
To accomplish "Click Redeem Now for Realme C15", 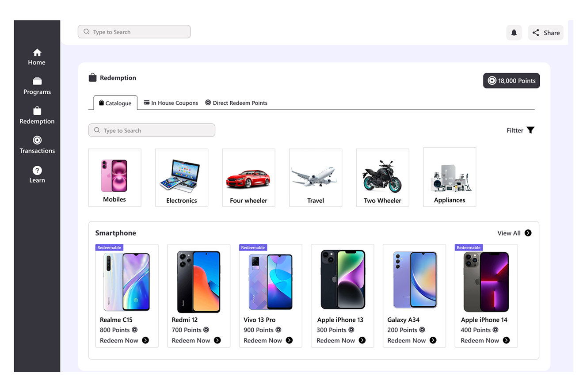I will (x=119, y=341).
